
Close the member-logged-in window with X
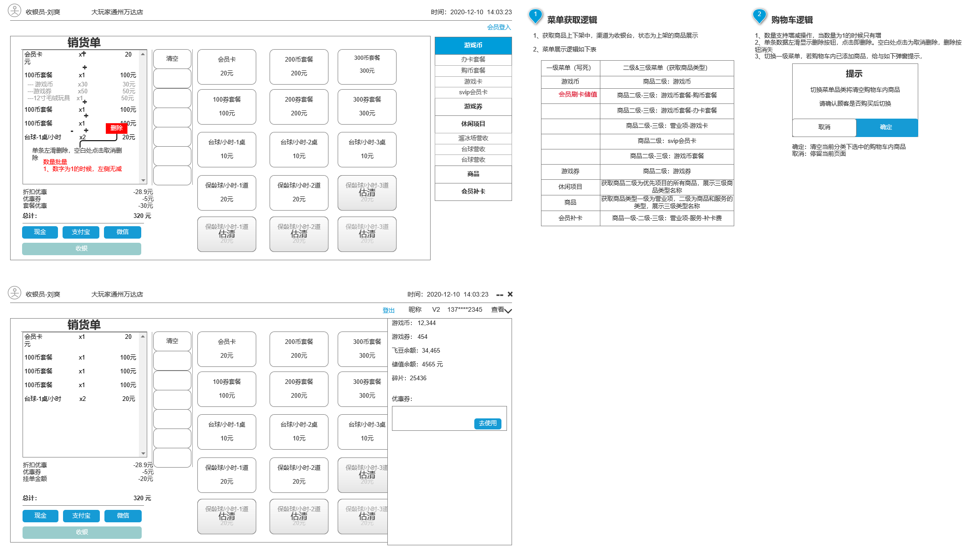click(510, 294)
